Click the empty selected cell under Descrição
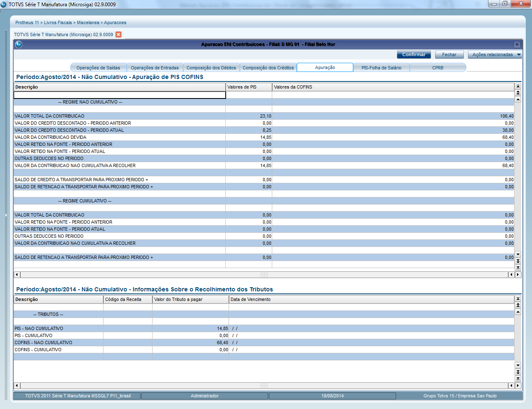Image resolution: width=532 pixels, height=409 pixels. click(120, 95)
